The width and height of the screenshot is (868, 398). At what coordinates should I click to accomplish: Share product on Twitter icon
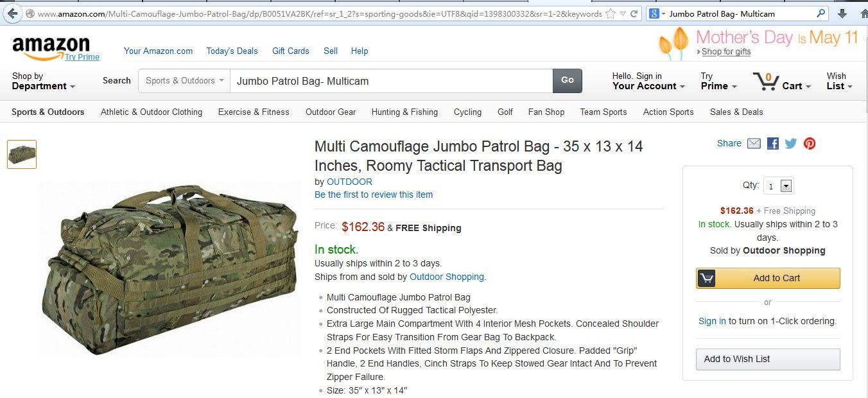point(791,144)
